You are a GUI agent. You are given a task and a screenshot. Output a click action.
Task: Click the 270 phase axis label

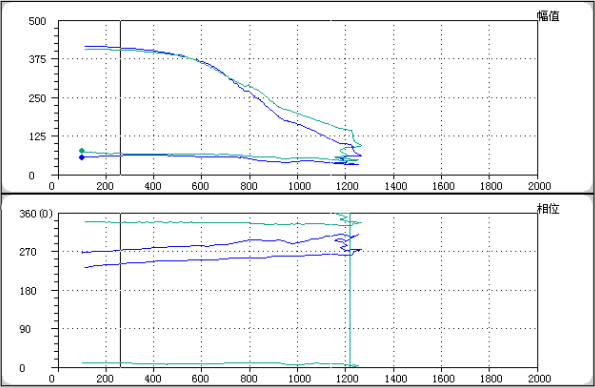point(28,252)
